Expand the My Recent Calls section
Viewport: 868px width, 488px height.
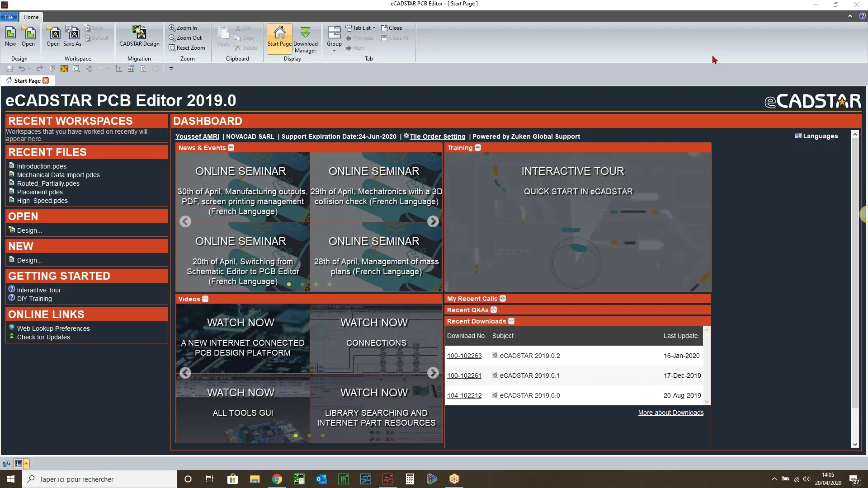[x=503, y=299]
